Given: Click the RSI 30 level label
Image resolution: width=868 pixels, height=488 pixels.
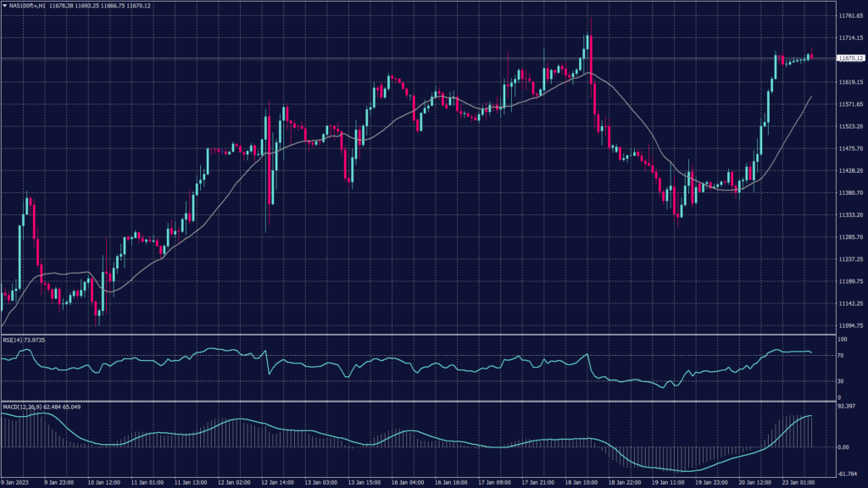Looking at the screenshot, I should (841, 380).
